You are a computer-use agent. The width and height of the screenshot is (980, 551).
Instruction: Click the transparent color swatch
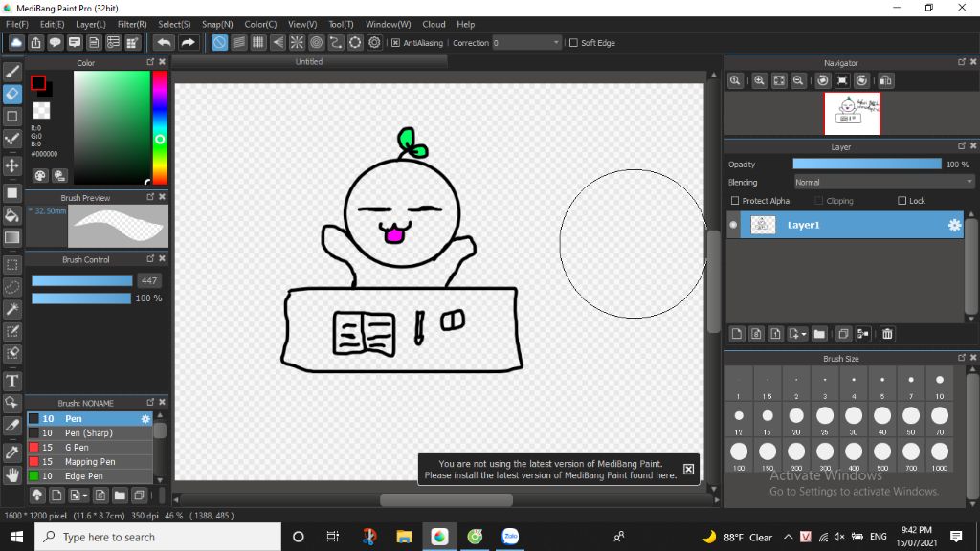[41, 111]
